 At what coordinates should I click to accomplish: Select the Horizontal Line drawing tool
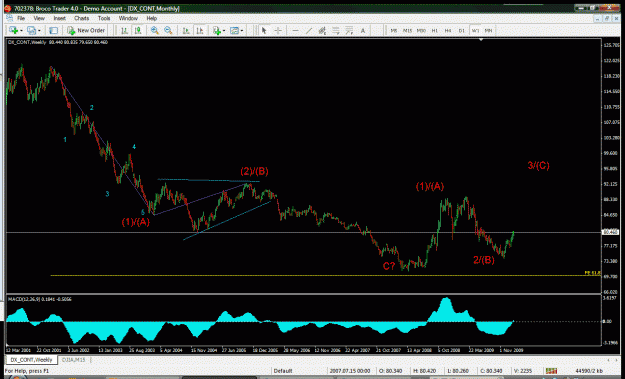(x=295, y=30)
